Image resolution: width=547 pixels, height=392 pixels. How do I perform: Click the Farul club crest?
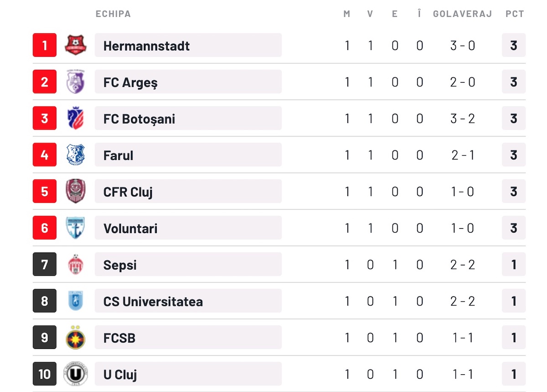coord(76,155)
